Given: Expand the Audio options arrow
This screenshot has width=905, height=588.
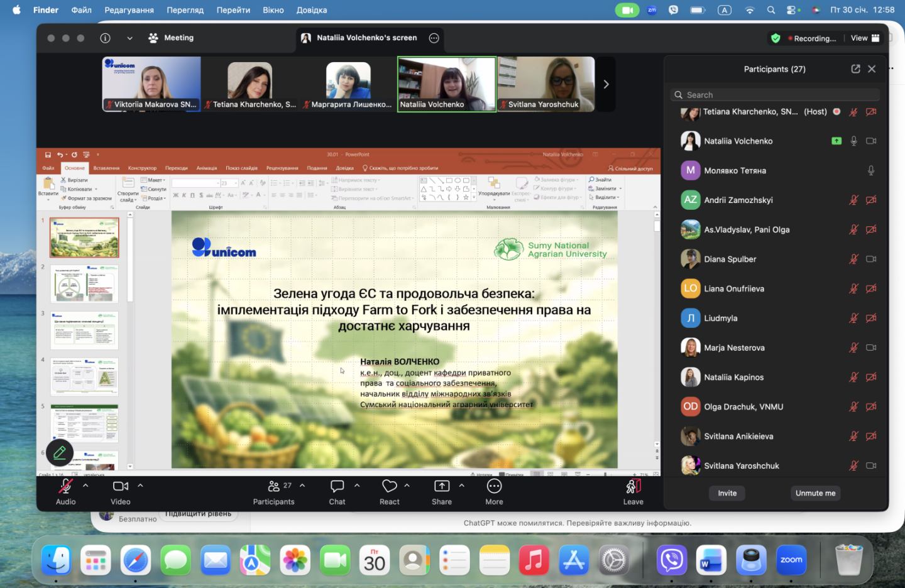Looking at the screenshot, I should 85,486.
